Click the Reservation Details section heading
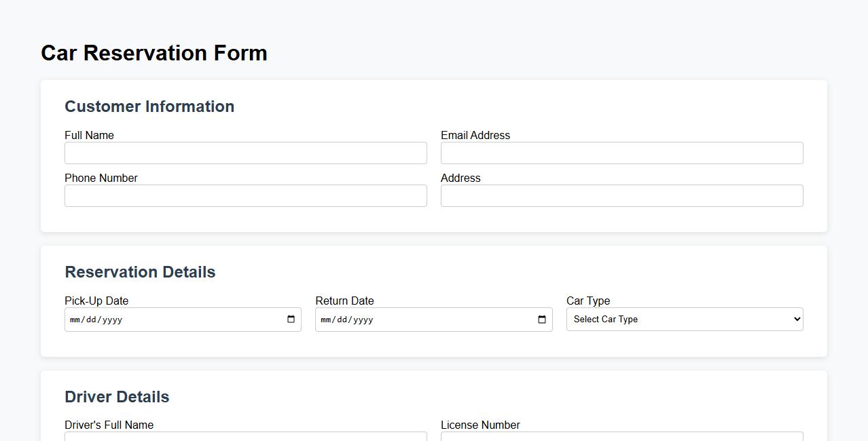This screenshot has height=441, width=868. [x=140, y=271]
